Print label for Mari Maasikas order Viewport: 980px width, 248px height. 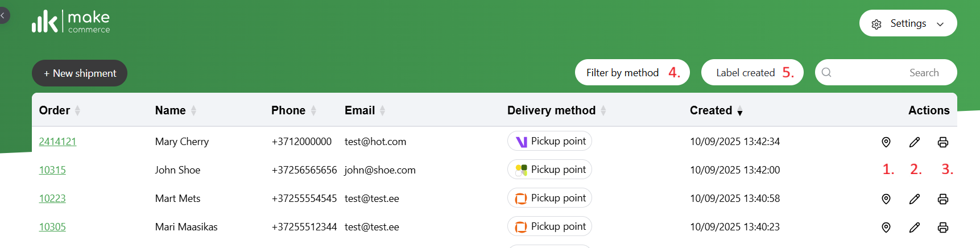pyautogui.click(x=943, y=228)
